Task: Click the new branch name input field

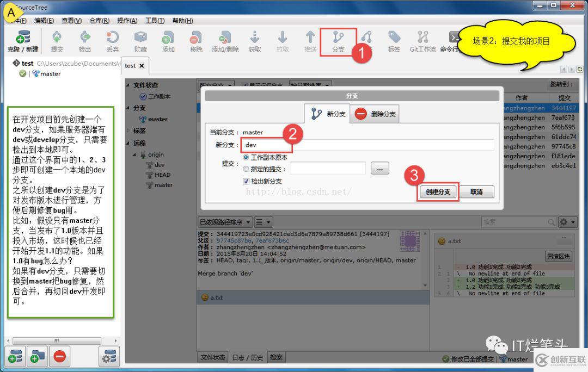Action: click(x=368, y=145)
